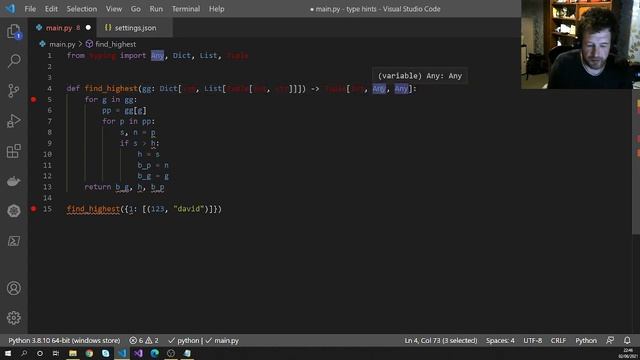Open Cortana circle on taskbar
The height and width of the screenshot is (360, 640).
(40, 353)
